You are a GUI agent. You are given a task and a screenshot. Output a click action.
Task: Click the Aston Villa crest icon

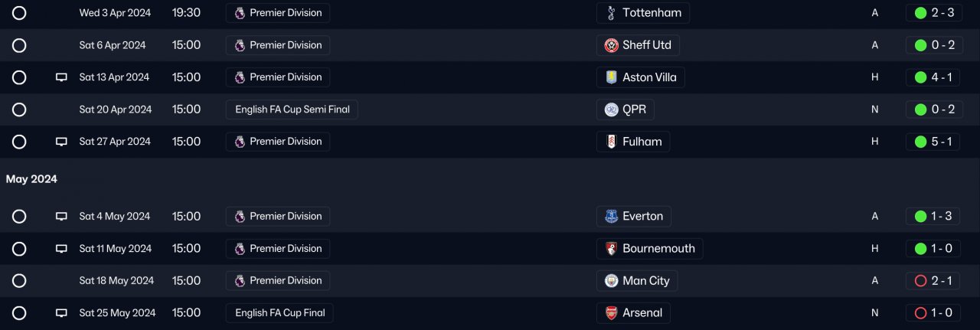point(611,77)
